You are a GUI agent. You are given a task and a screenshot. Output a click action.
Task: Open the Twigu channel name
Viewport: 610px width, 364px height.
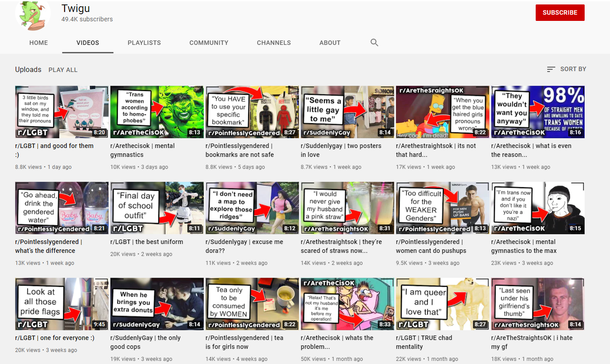(x=76, y=9)
